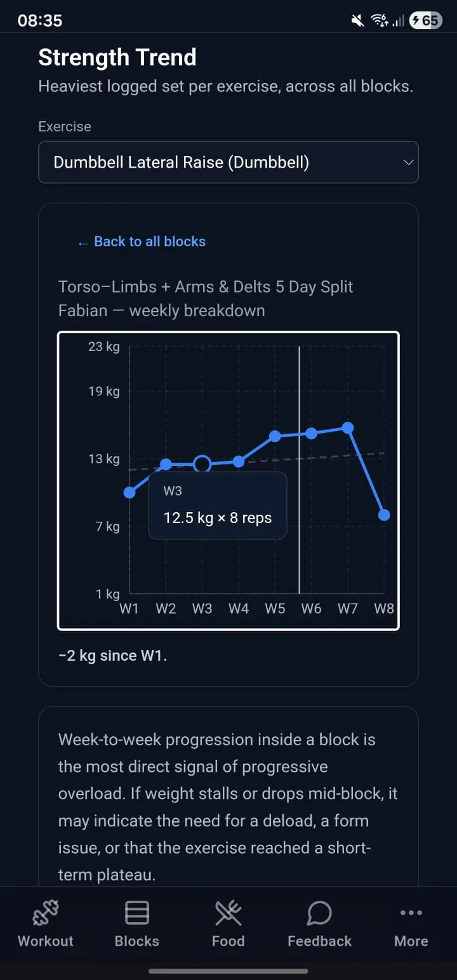Image resolution: width=457 pixels, height=980 pixels.
Task: Tap the W3 tooltip showing 12.5 kg
Action: pos(218,506)
